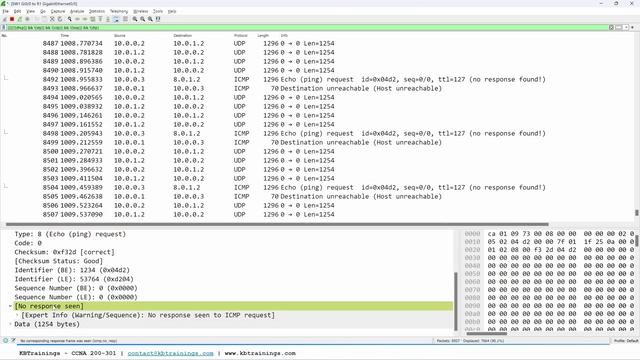Select Destination unreachable packet 8493
Screen dimensions: 640x360
point(317,88)
